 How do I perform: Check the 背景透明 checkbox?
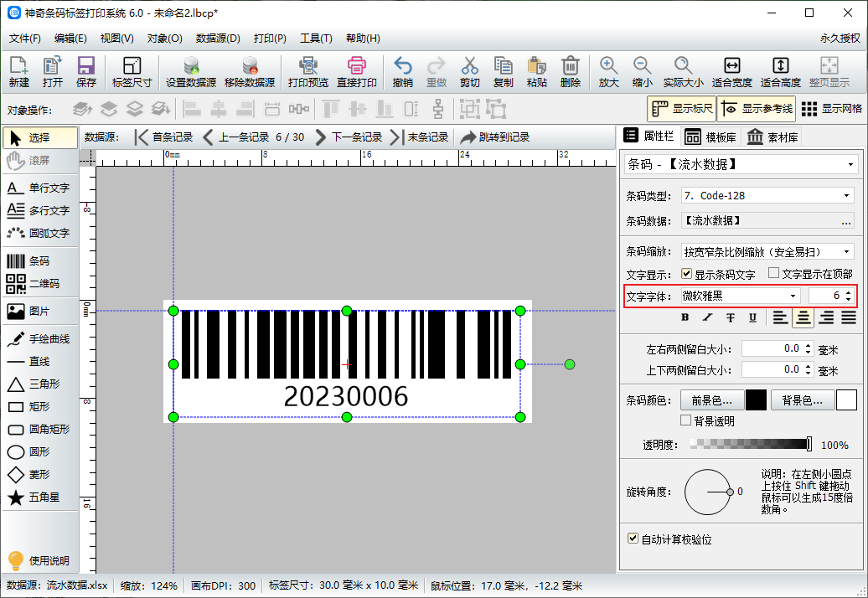pyautogui.click(x=686, y=420)
